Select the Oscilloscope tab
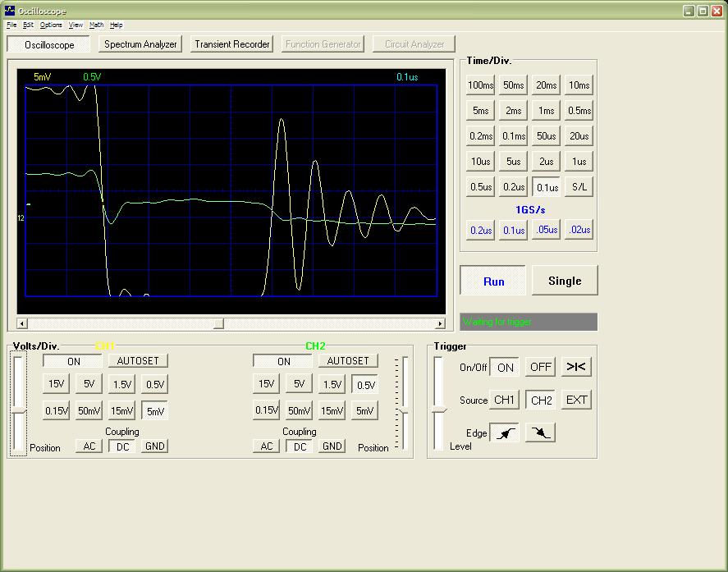 click(x=48, y=44)
